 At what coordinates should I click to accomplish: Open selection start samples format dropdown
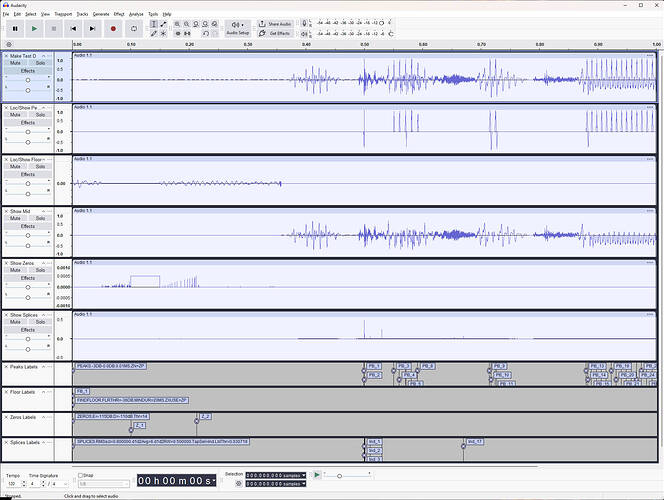coord(304,475)
